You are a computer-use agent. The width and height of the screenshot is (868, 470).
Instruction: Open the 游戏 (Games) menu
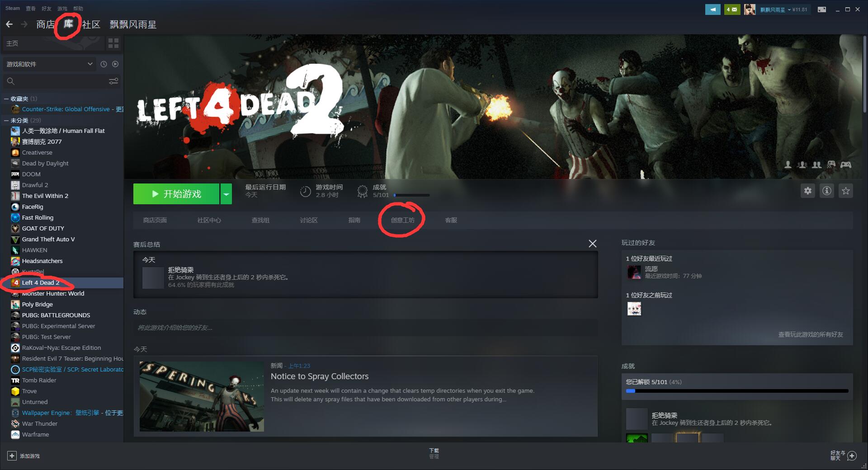[62, 8]
